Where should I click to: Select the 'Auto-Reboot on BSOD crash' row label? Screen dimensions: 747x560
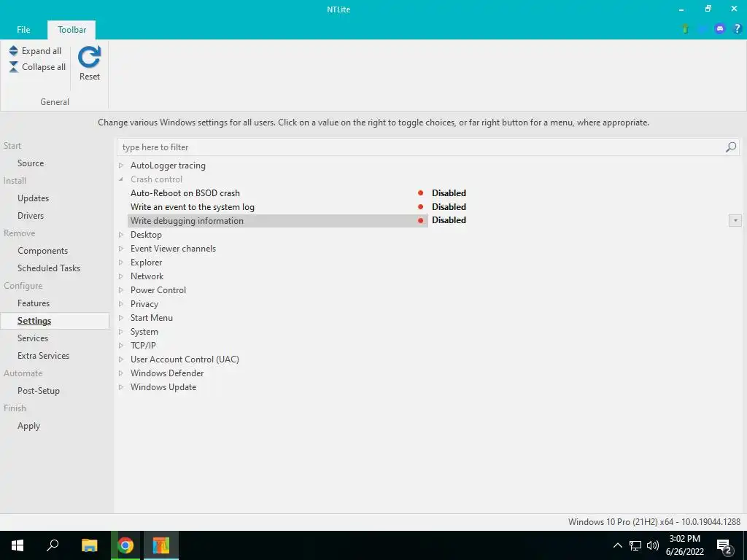tap(185, 192)
